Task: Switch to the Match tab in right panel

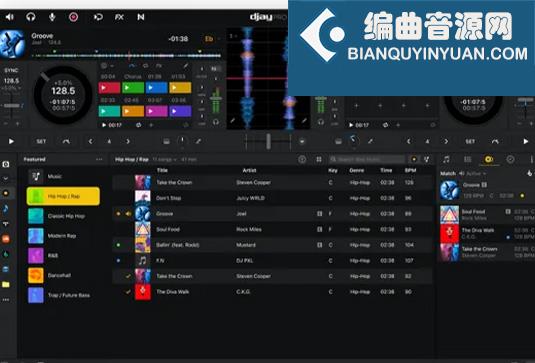Action: tap(489, 159)
